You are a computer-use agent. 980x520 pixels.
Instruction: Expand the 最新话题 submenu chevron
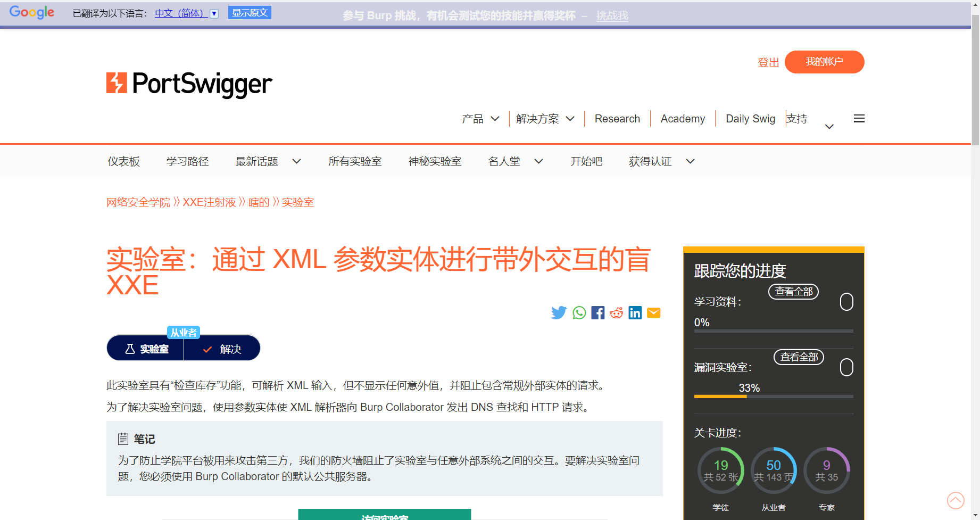297,161
